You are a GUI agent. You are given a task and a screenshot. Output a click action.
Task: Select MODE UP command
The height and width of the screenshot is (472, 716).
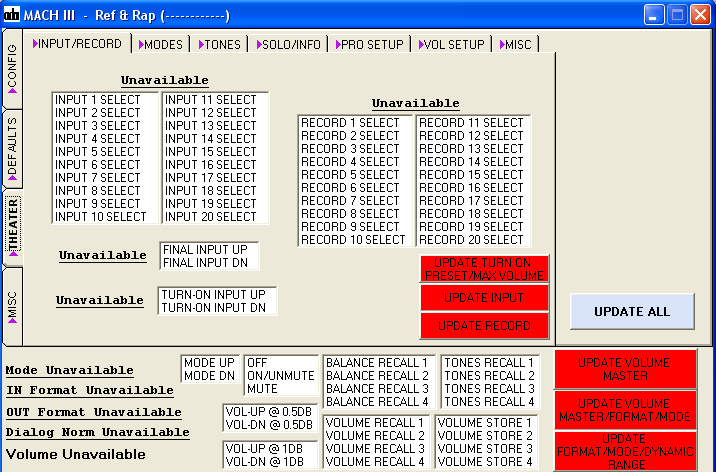(x=209, y=362)
